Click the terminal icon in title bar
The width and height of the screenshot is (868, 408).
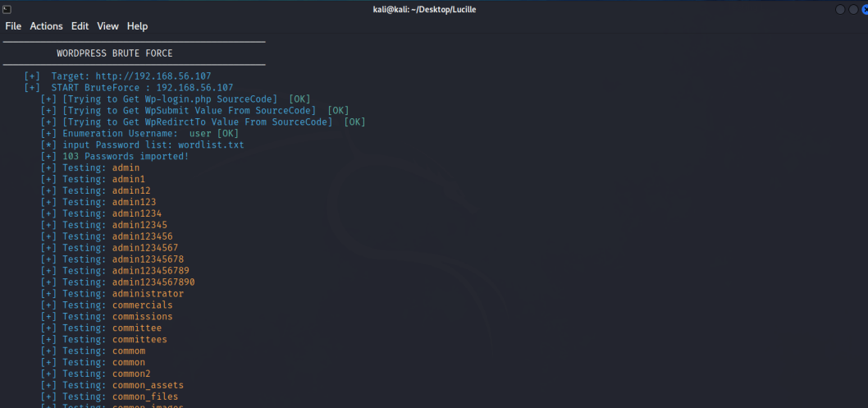[x=7, y=9]
